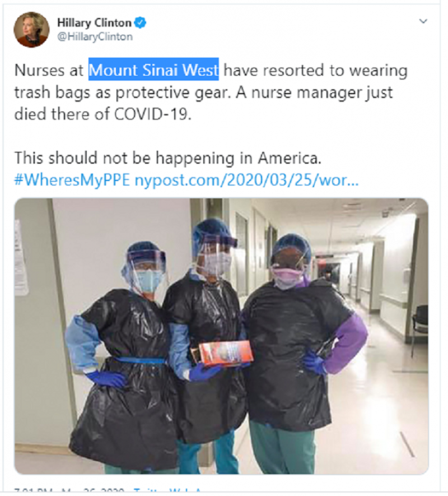Screen dimensions: 448x496
Task: Click the "died there of COVID-19" line
Action: [102, 114]
